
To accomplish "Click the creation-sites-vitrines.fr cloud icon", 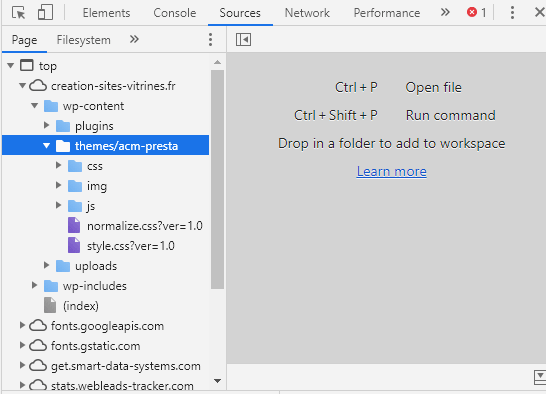I will click(x=38, y=85).
